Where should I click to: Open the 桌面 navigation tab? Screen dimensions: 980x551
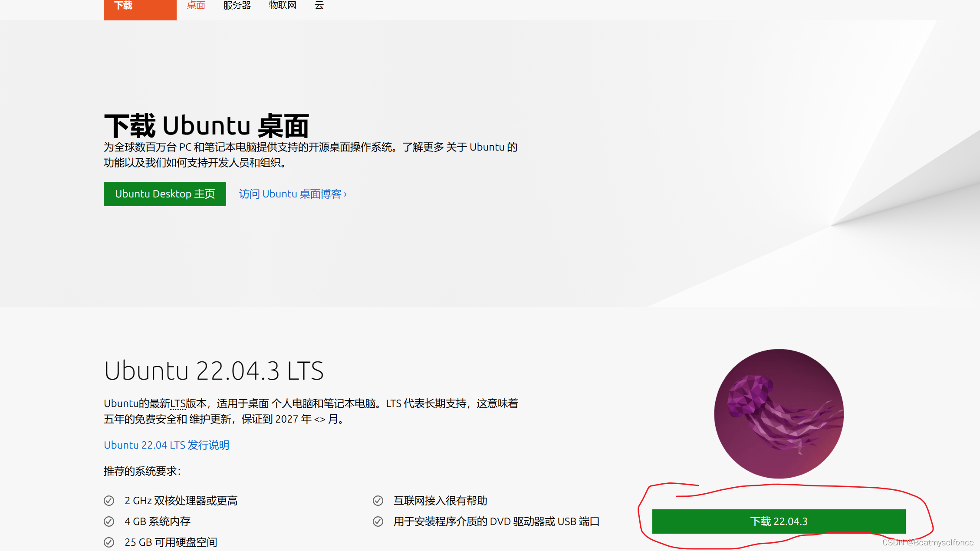point(195,5)
